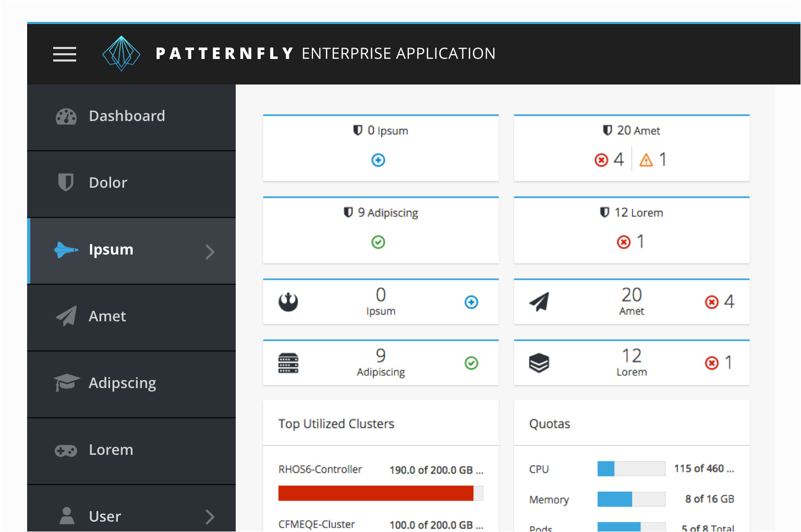
Task: Click the shield icon beside 9 Adipiscing
Action: tap(348, 212)
